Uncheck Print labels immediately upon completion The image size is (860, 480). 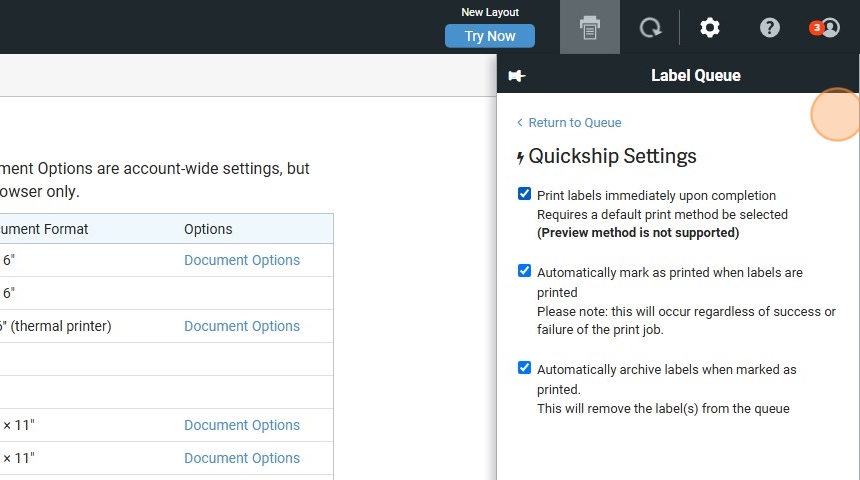click(x=524, y=194)
